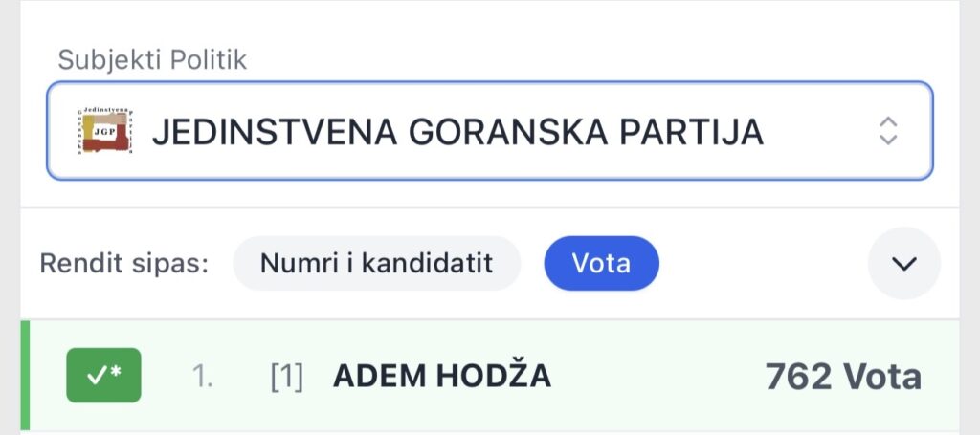Click the up-down arrows in party selector
The width and height of the screenshot is (980, 435).
[888, 131]
